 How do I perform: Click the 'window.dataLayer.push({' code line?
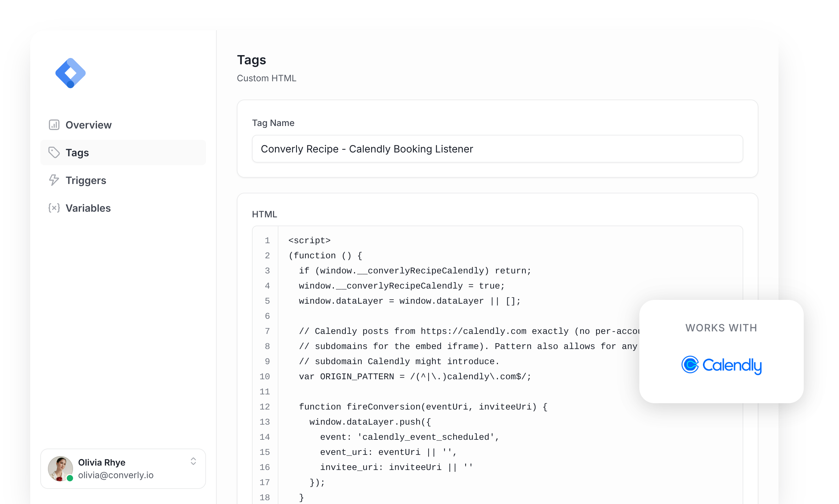370,422
